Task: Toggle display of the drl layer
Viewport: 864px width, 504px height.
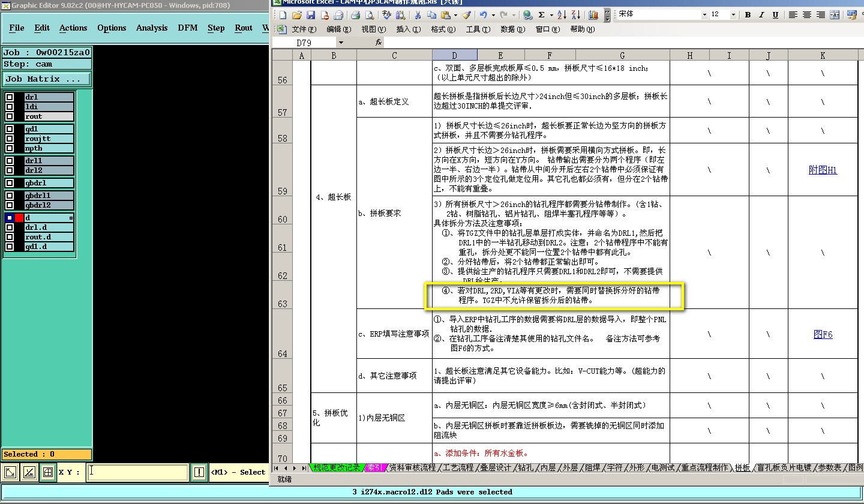Action: point(10,97)
